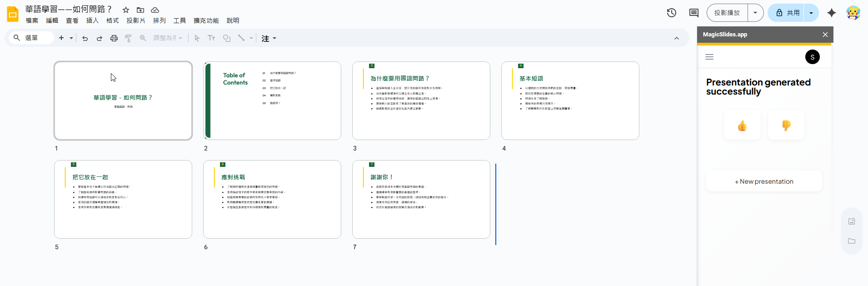The width and height of the screenshot is (868, 286).
Task: Star this presentation
Action: point(126,10)
